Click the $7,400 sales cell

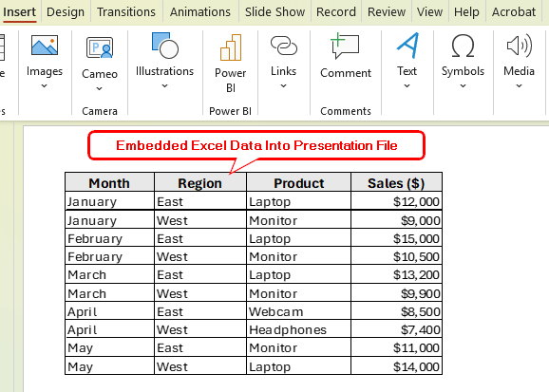point(396,329)
